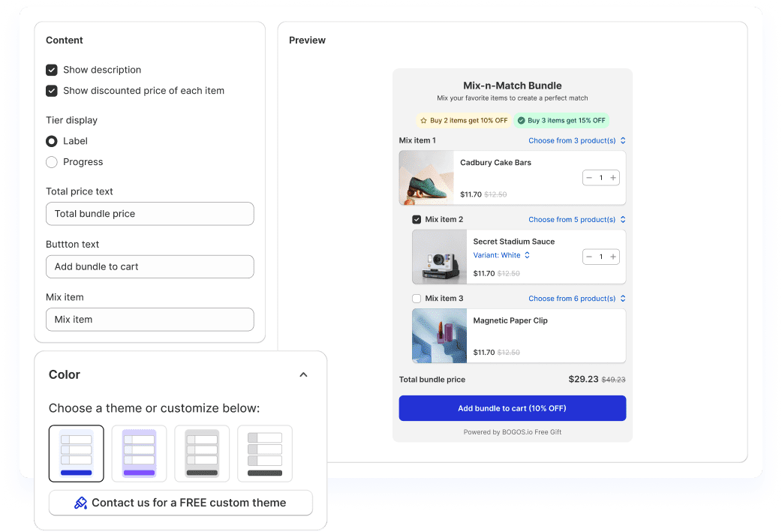Pick the dark monochrome theme thumbnail
The height and width of the screenshot is (532, 782).
pyautogui.click(x=265, y=453)
